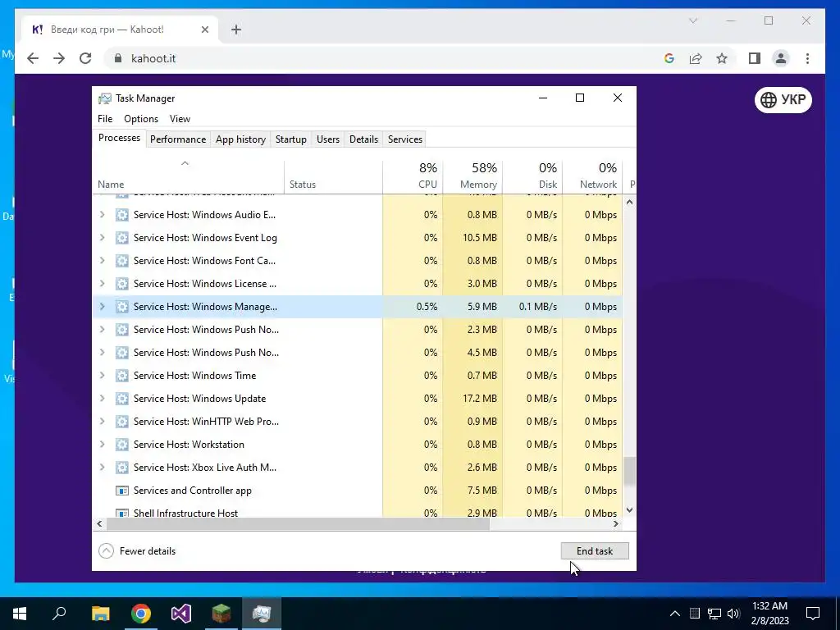The image size is (840, 630).
Task: Click the Google icon in address bar
Action: click(669, 58)
